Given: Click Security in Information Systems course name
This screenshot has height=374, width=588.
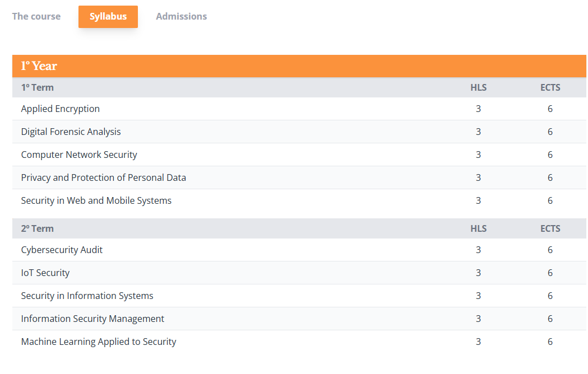Looking at the screenshot, I should [x=87, y=296].
